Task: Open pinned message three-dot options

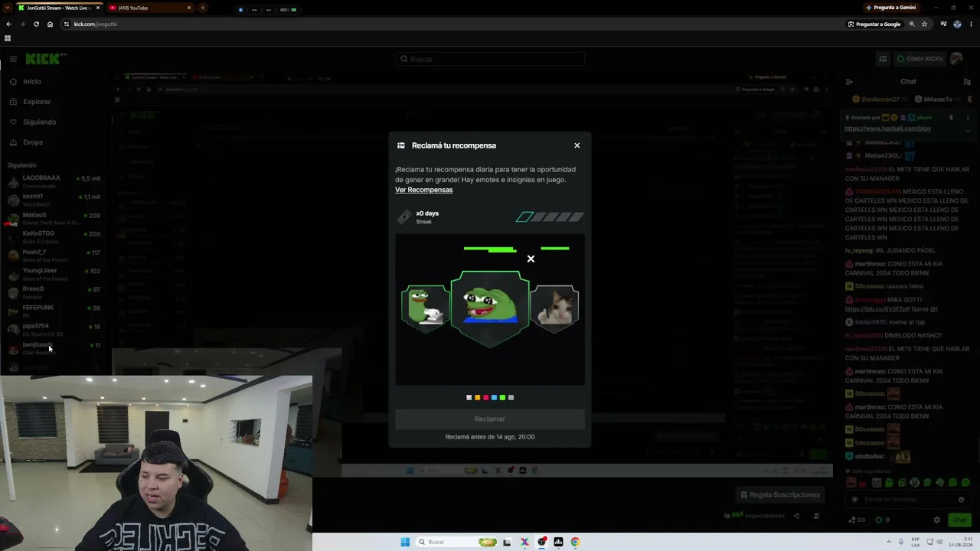Action: click(968, 118)
